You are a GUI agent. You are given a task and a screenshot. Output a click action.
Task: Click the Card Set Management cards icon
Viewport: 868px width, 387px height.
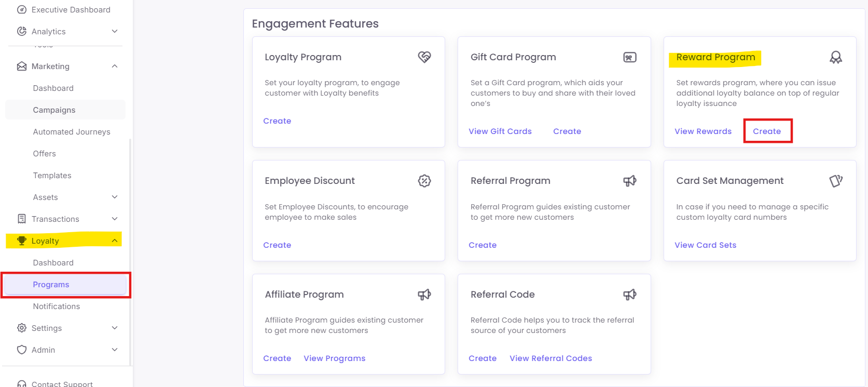pos(836,181)
